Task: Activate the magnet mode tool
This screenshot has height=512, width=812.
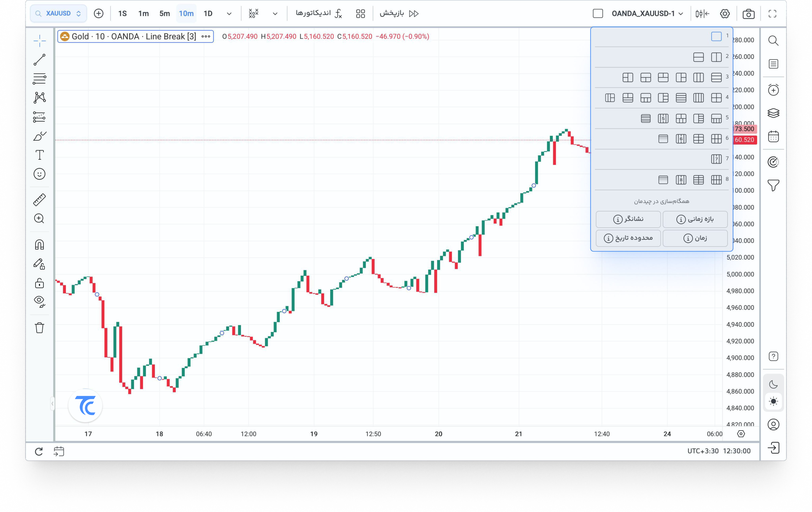Action: 40,244
